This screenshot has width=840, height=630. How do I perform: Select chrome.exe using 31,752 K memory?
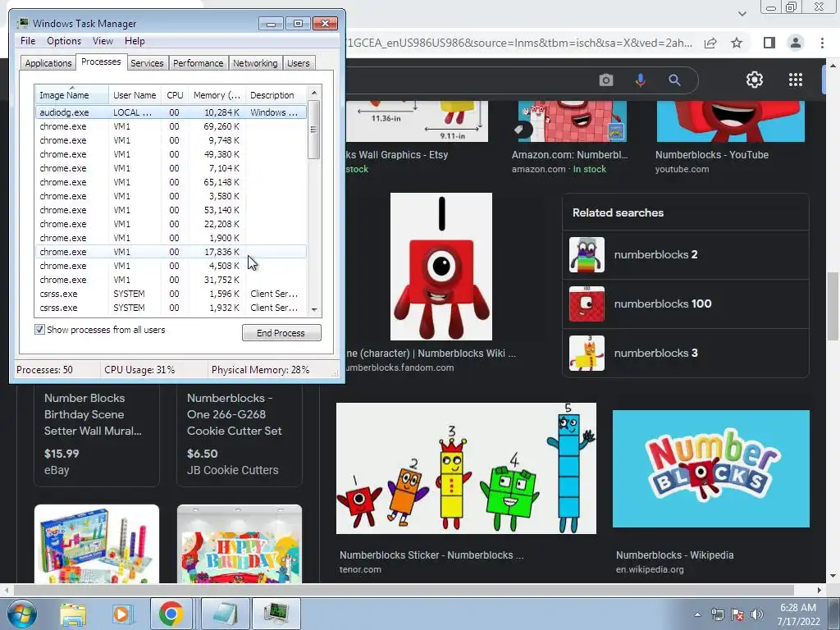point(171,280)
